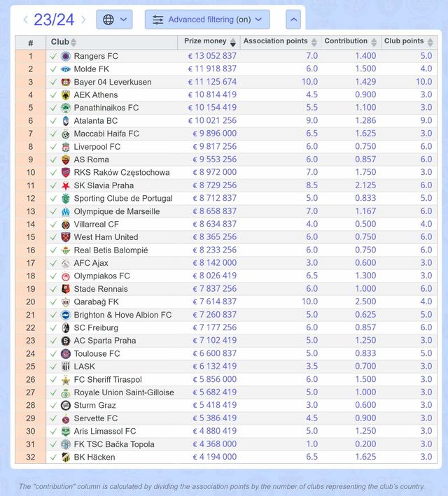Screen dimensions: 448x496
Task: Sort by Association points column
Action: pos(281,42)
